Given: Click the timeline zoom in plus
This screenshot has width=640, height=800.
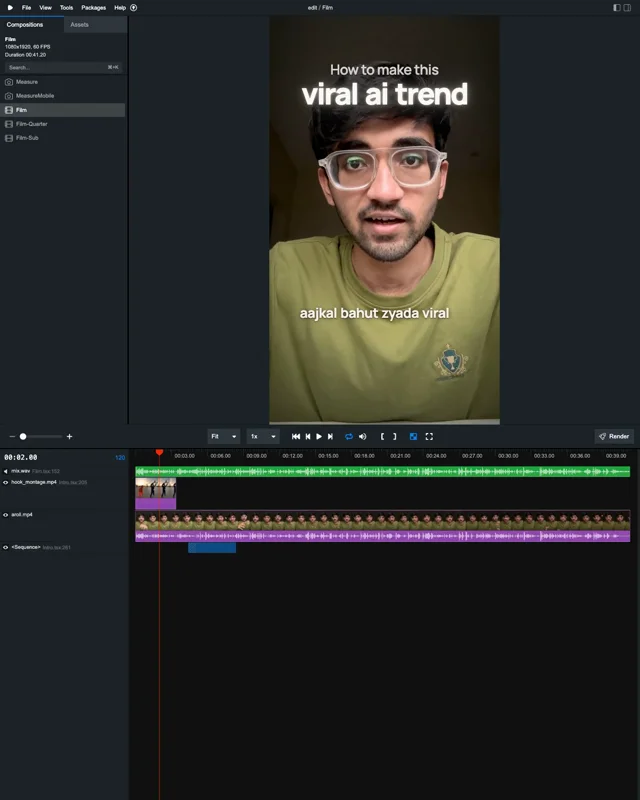Looking at the screenshot, I should click(x=69, y=437).
